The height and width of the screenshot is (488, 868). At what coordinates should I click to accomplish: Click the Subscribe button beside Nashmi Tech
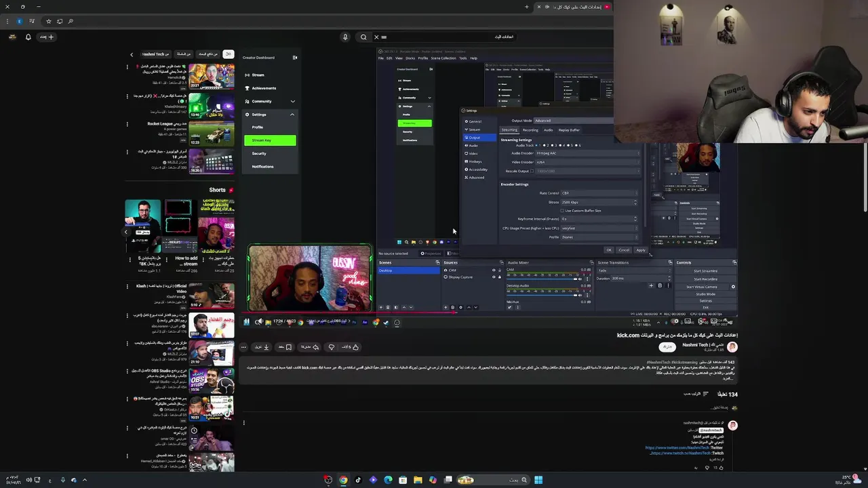(667, 347)
